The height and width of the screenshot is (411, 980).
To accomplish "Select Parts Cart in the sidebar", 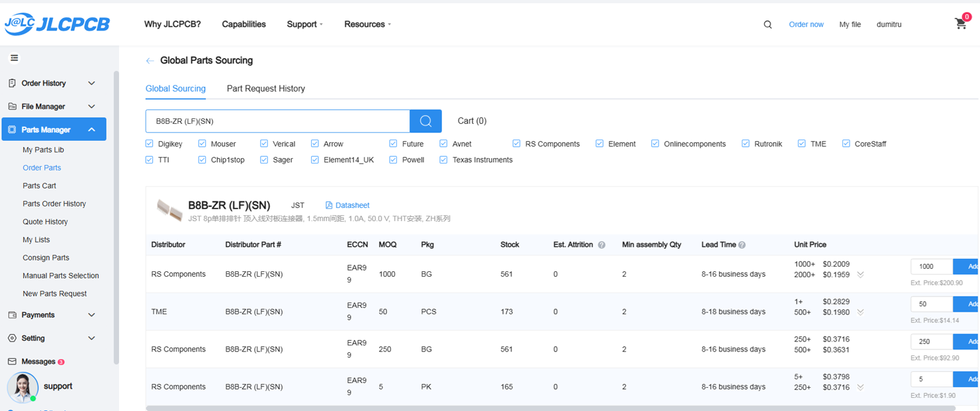I will click(40, 186).
